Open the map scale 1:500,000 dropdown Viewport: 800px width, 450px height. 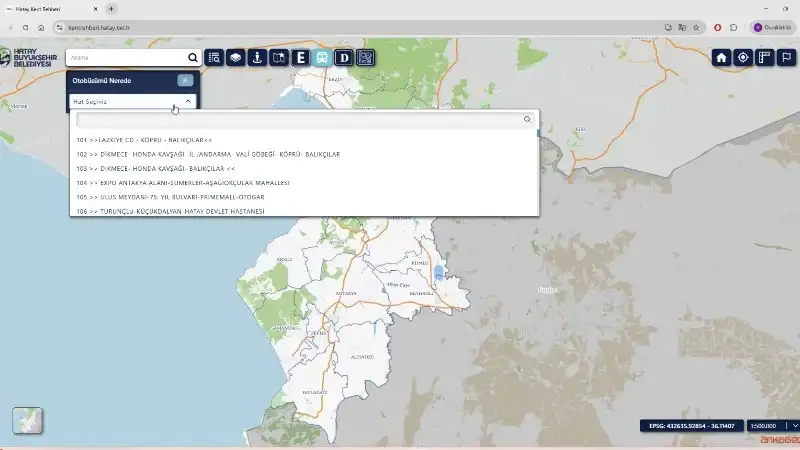click(771, 426)
